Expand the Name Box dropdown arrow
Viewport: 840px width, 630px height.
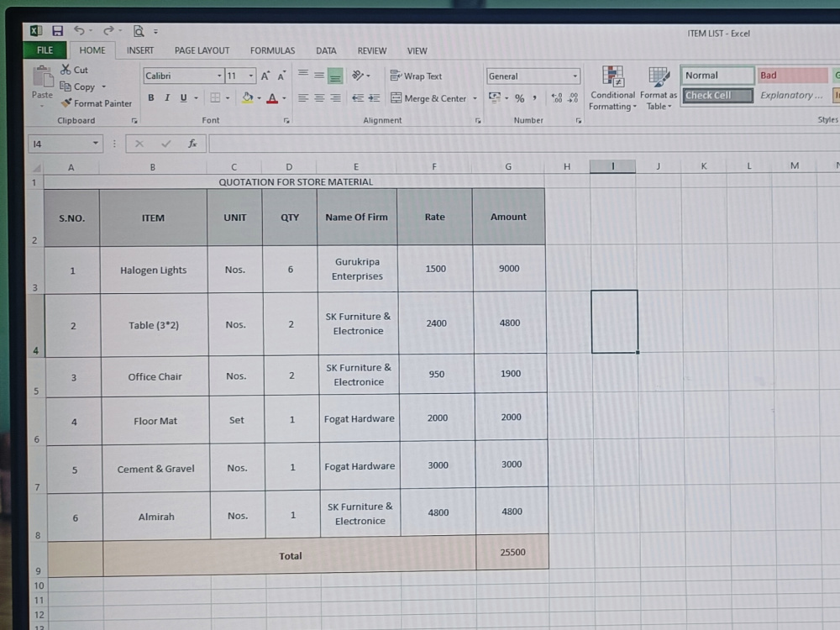click(96, 143)
